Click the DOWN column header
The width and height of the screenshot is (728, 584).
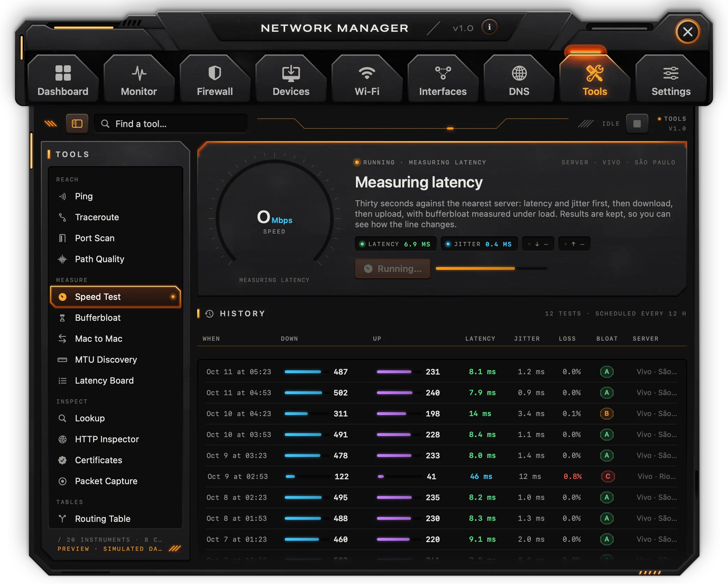coord(289,339)
